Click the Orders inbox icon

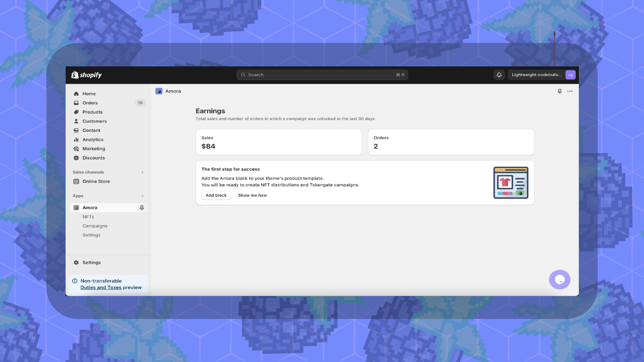point(76,103)
